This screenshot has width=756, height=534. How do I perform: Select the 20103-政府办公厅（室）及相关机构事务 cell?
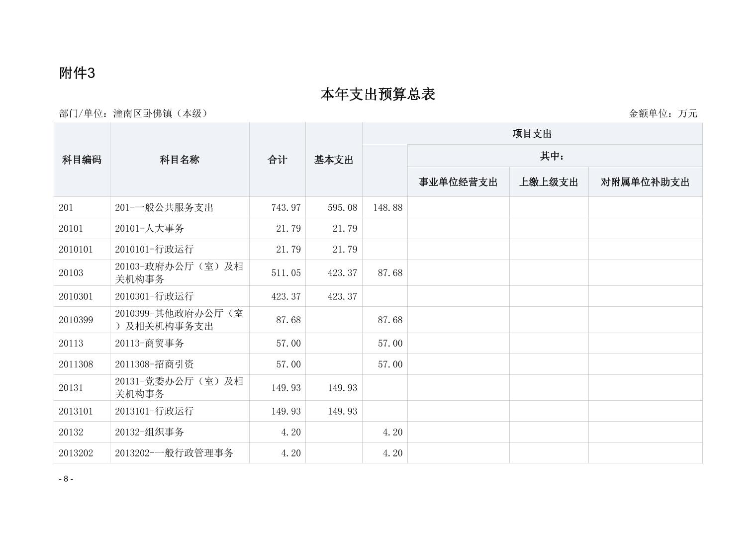point(180,272)
